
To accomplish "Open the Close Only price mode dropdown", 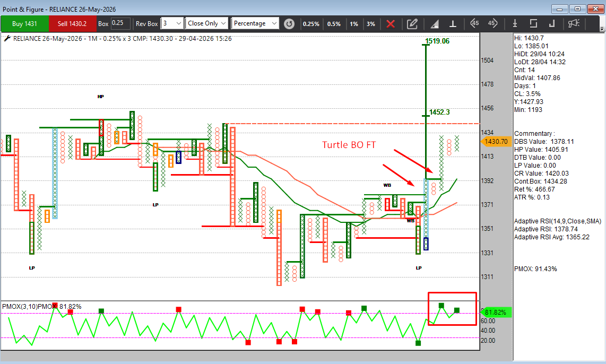I will point(206,23).
